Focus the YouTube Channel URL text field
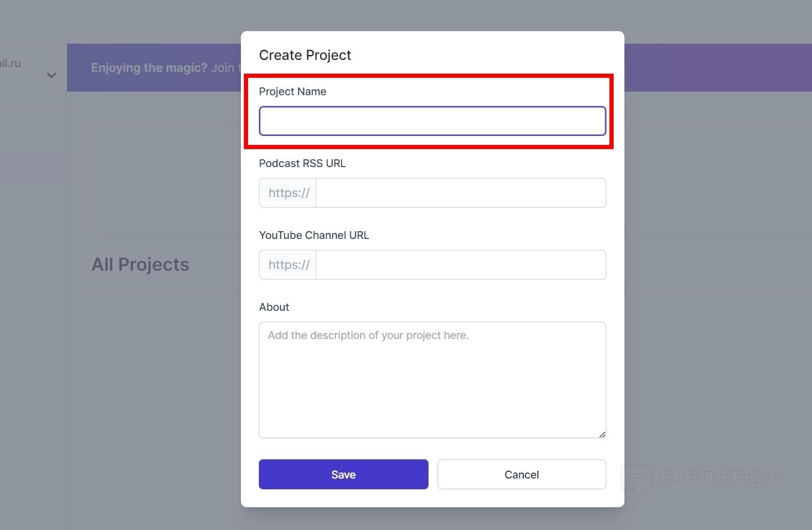 pos(460,265)
